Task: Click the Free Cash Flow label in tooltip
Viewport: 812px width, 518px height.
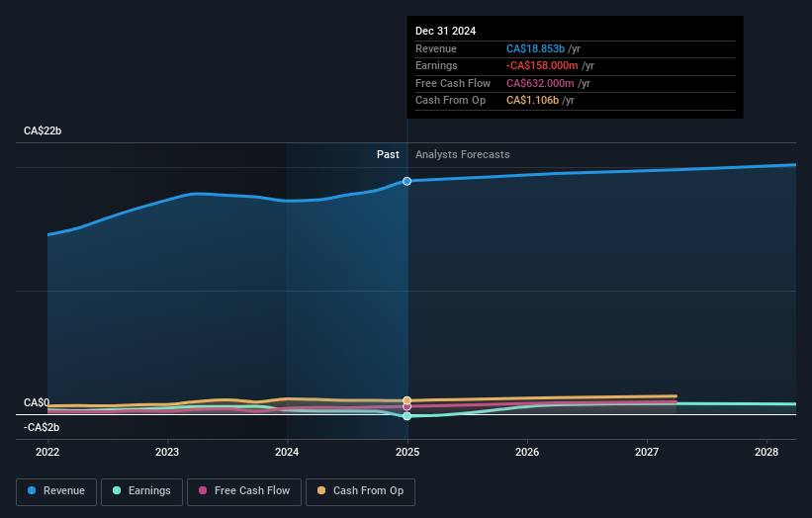Action: coord(453,83)
